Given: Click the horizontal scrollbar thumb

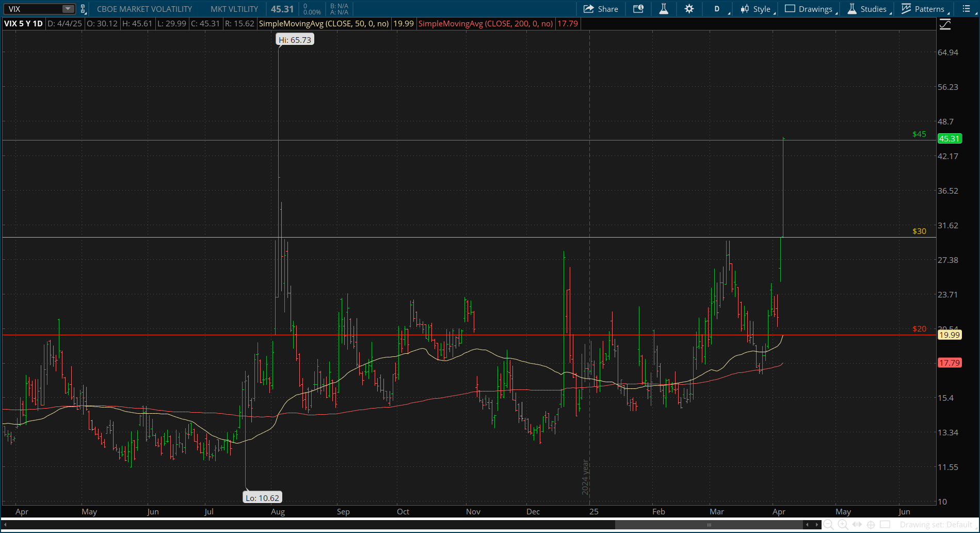Looking at the screenshot, I should click(709, 525).
